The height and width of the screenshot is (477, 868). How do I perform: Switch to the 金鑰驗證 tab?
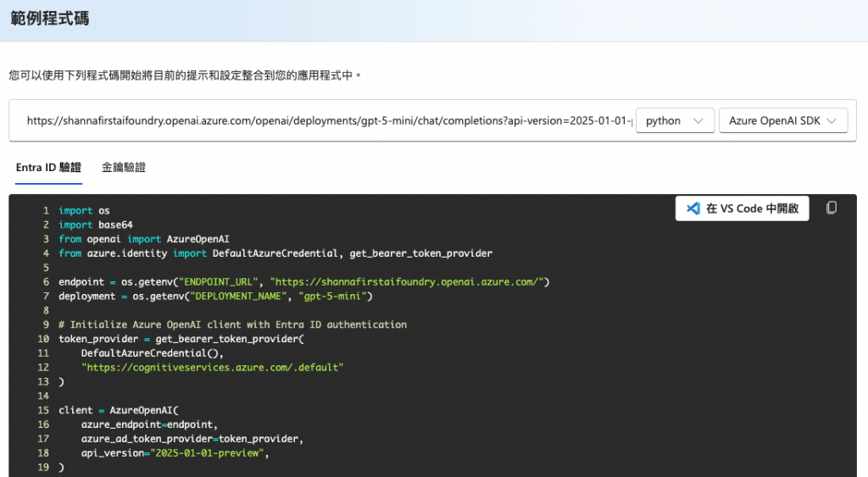click(124, 168)
